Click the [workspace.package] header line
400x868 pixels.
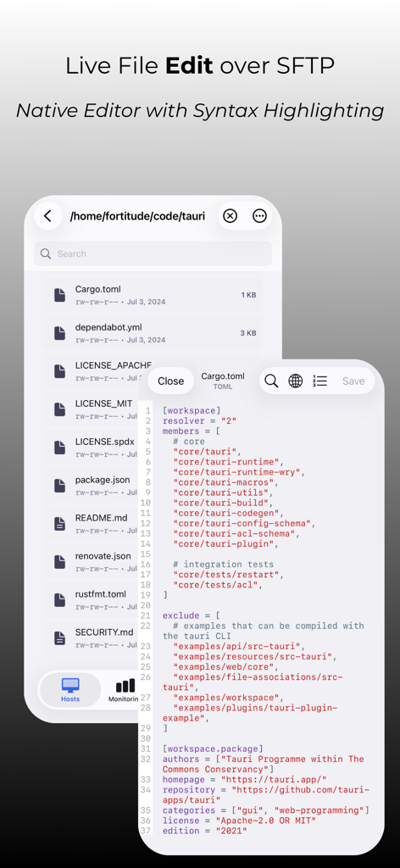[x=213, y=749]
